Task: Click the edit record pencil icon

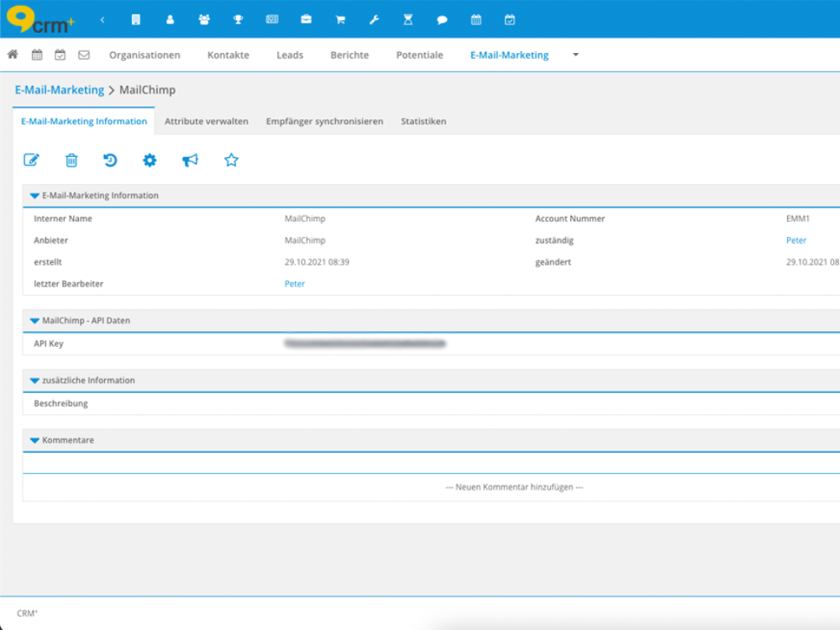Action: [31, 160]
